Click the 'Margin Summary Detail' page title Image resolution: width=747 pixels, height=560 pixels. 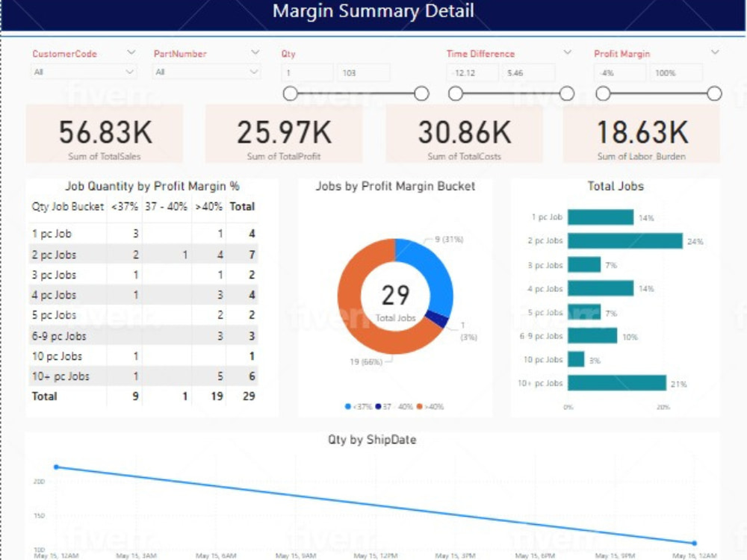[373, 11]
